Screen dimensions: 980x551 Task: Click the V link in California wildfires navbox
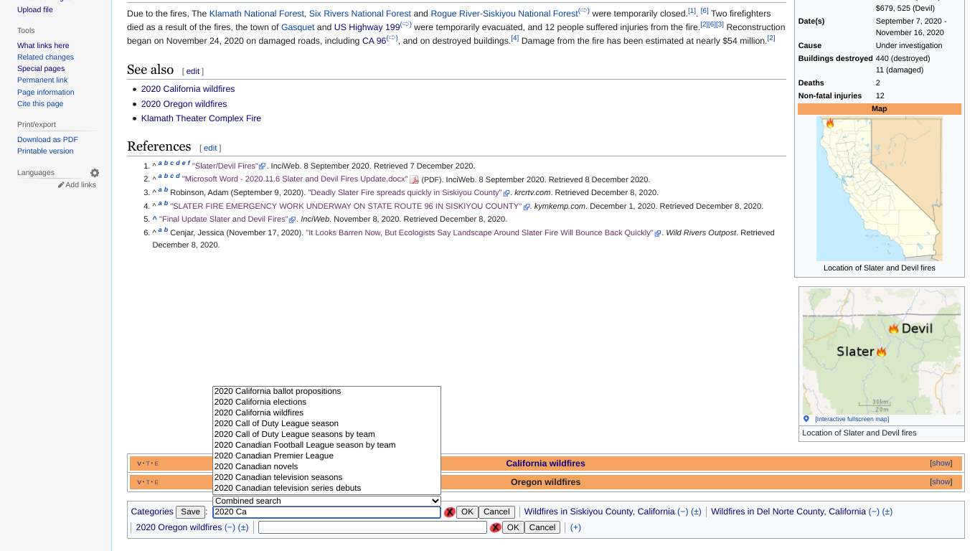click(139, 463)
